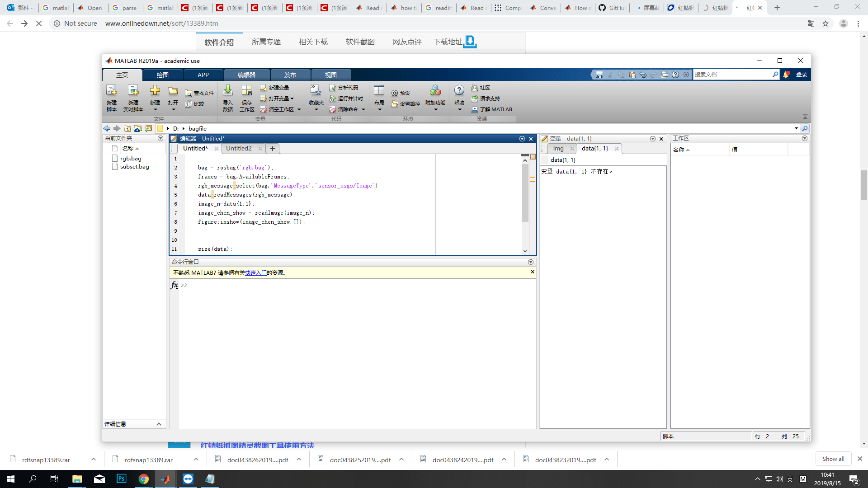Click the 登录 sign-in button
Screen dimensions: 868x488
click(801, 75)
